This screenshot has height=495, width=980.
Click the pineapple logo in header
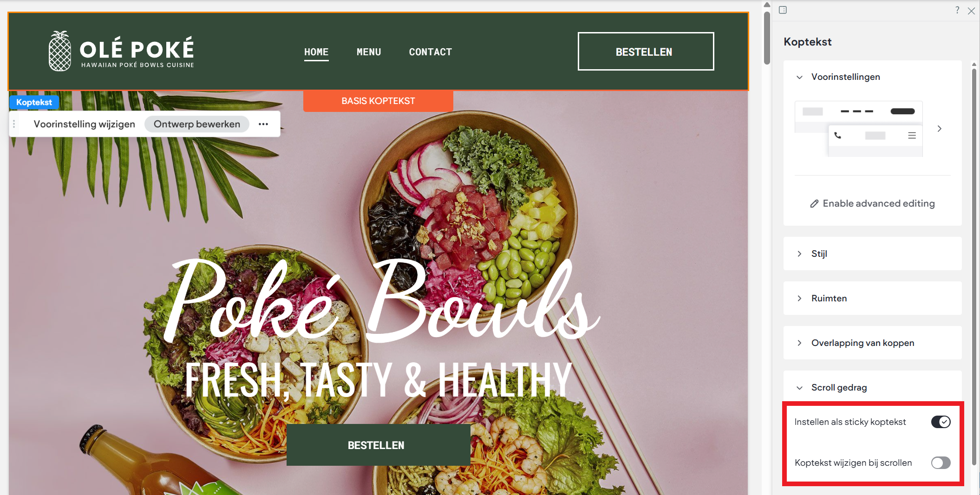coord(60,51)
